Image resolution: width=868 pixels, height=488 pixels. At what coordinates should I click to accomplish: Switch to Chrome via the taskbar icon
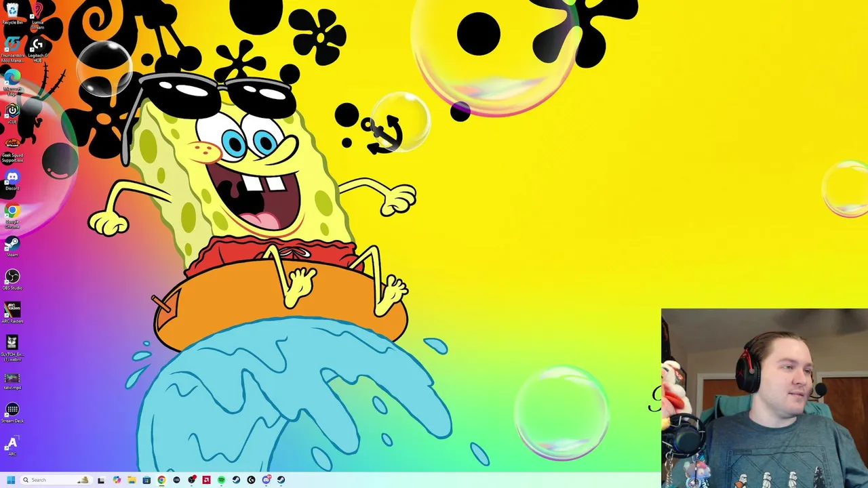(x=161, y=480)
